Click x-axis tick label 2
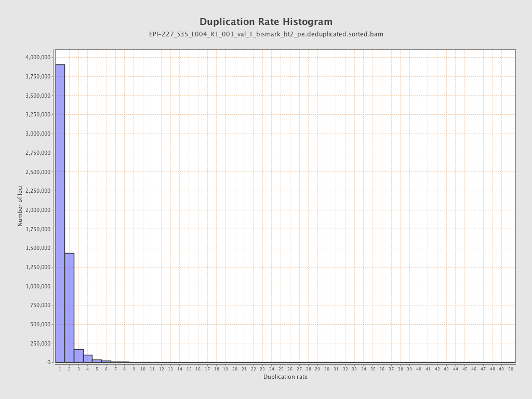Viewport: 532px width, 399px height. pyautogui.click(x=69, y=369)
